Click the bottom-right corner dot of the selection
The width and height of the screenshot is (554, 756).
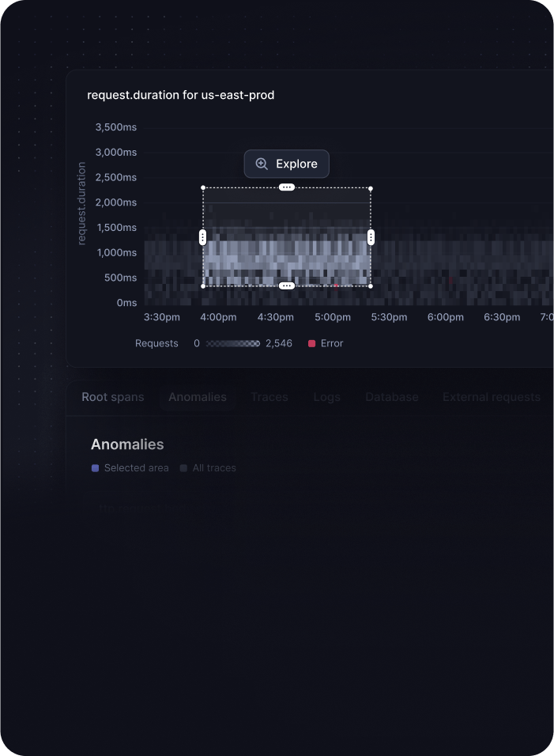(x=371, y=286)
